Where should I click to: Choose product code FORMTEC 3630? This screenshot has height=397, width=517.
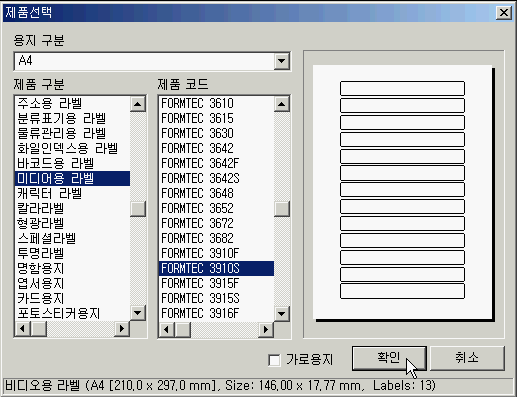coord(216,133)
